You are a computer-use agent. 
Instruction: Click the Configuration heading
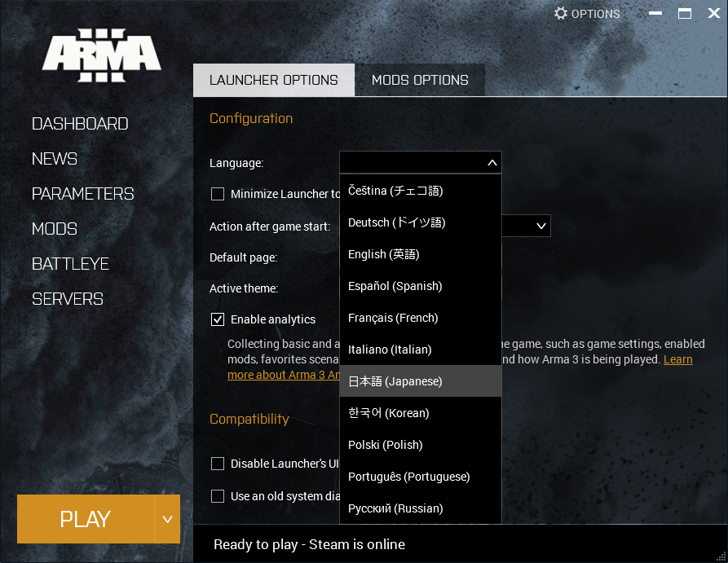tap(251, 118)
